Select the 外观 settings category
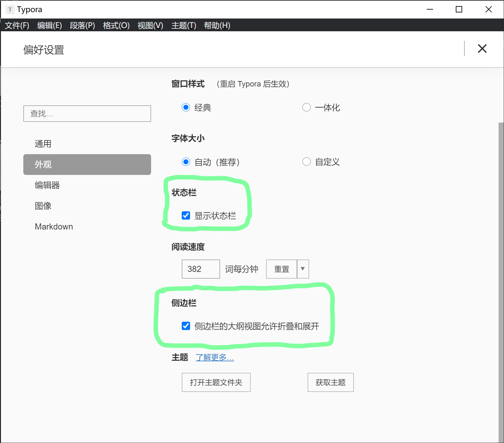Screen dimensions: 504x443 coord(87,164)
